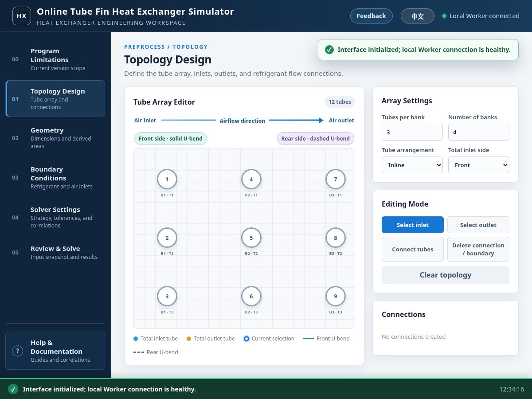Click status bar check icon
532x399 pixels.
tap(13, 389)
